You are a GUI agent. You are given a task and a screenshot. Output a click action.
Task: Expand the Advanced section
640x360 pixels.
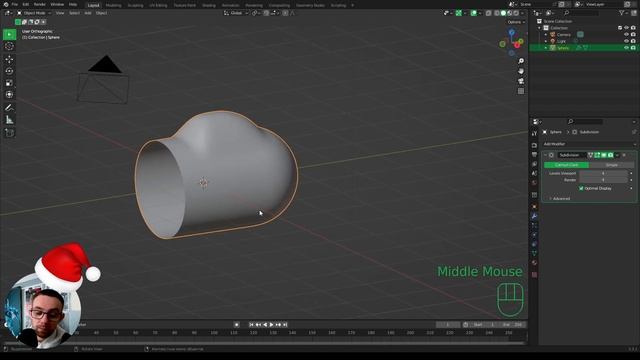tap(560, 199)
